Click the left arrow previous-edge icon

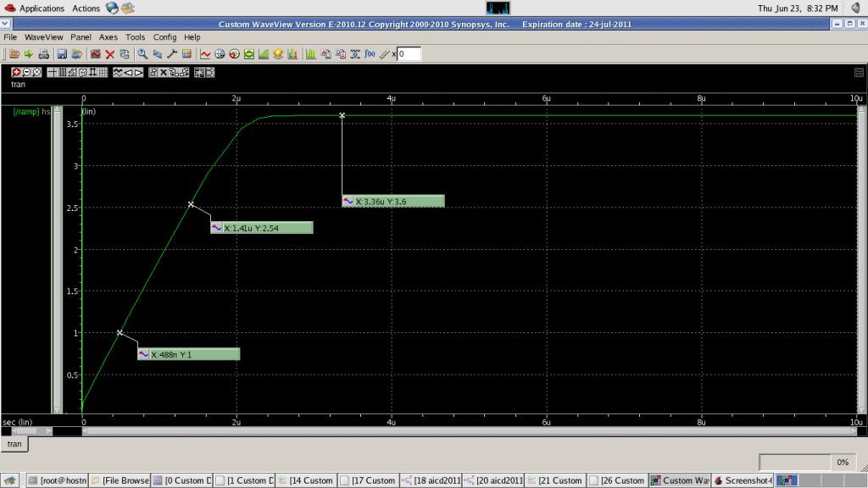click(128, 73)
